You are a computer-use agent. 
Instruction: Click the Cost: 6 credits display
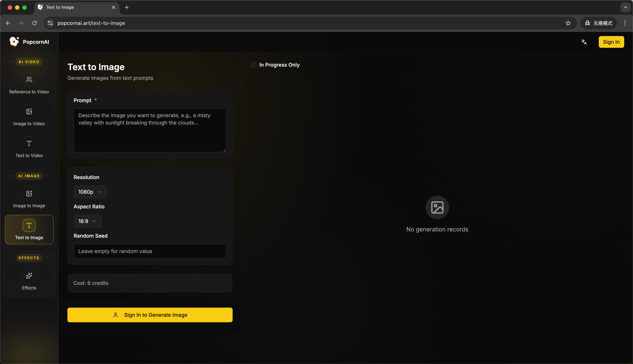tap(150, 283)
